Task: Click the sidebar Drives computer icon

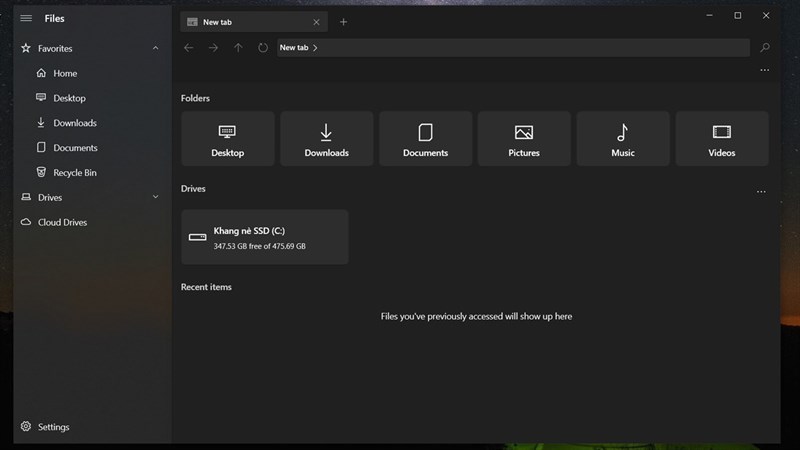Action: (x=26, y=197)
